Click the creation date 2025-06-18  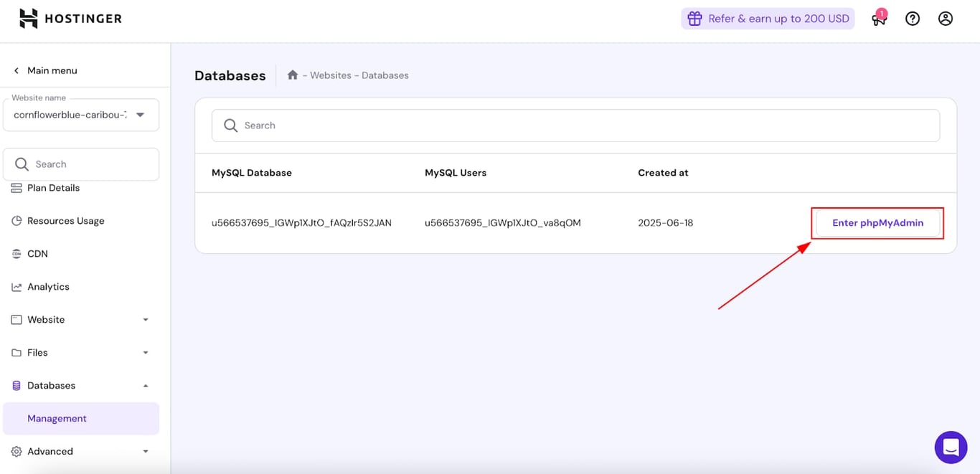point(666,223)
